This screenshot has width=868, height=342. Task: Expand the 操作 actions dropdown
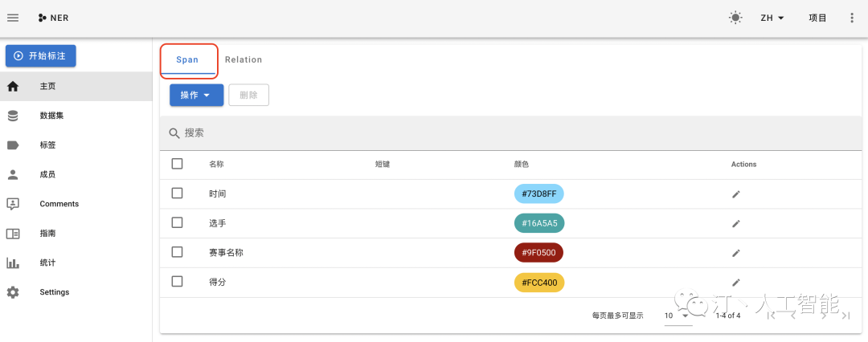[197, 96]
